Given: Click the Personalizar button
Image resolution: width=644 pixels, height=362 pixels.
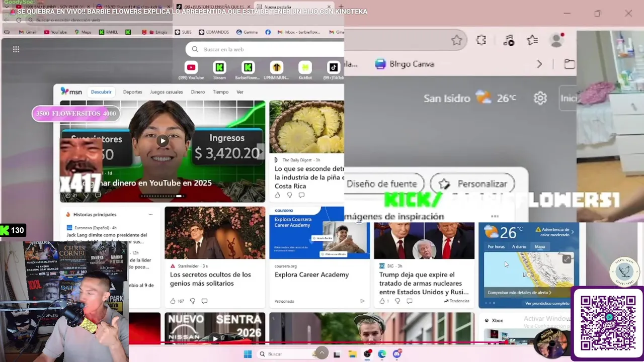Looking at the screenshot, I should [472, 184].
